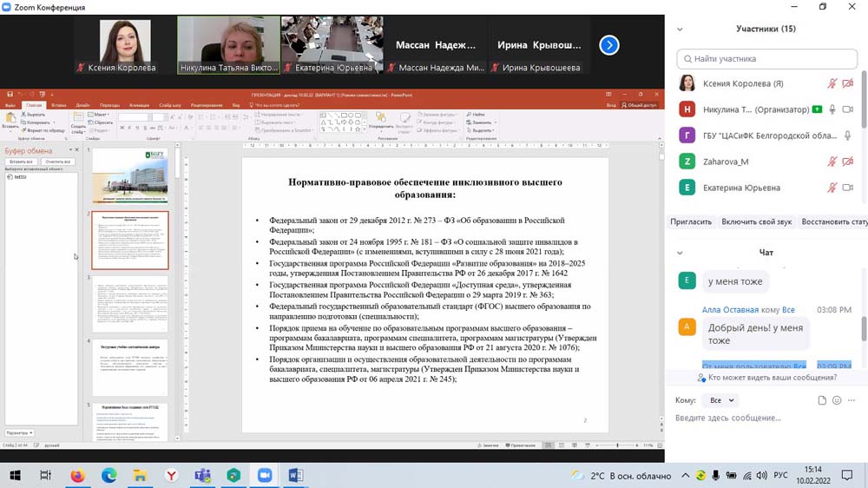Toggle microphone icon for Ксения Королева
The image size is (868, 488).
(x=832, y=83)
